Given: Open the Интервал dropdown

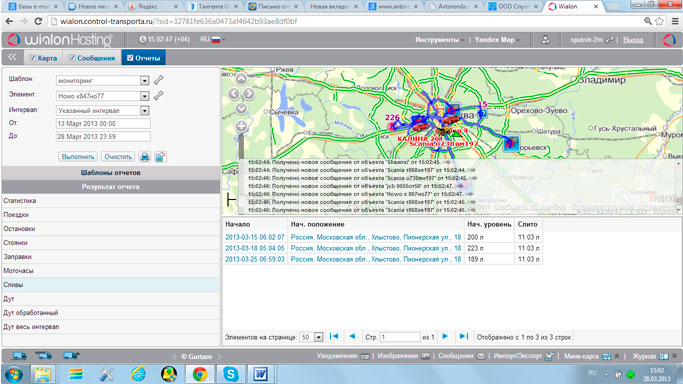Looking at the screenshot, I should tap(145, 111).
